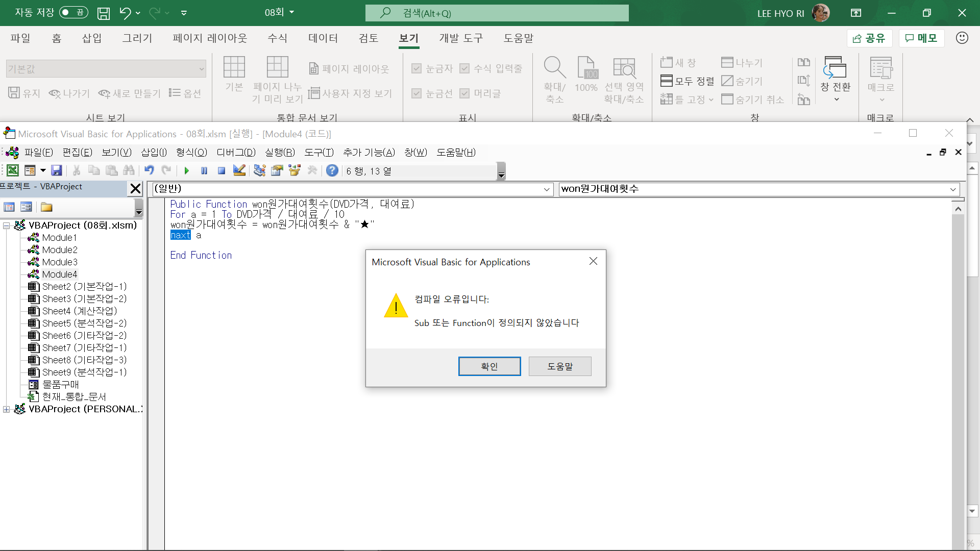Switch to the 개발 도구 ribbon tab
This screenshot has width=980, height=551.
point(460,38)
